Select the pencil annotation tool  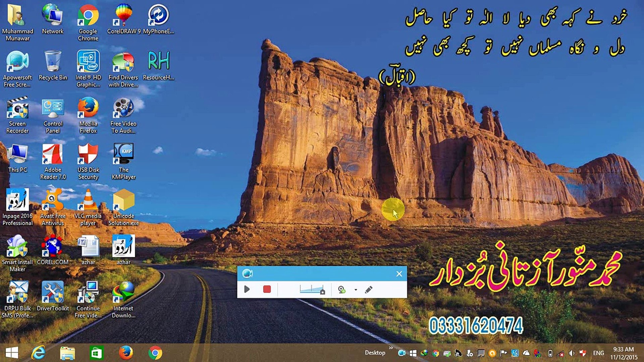(x=369, y=289)
